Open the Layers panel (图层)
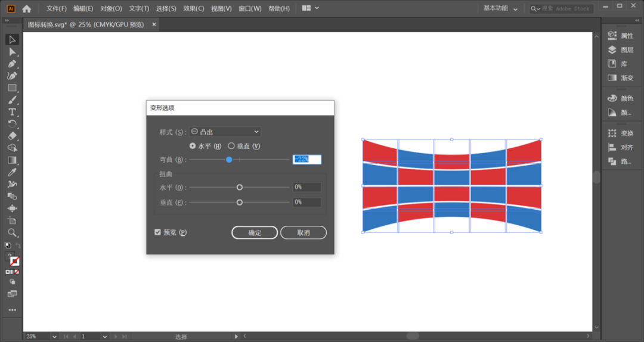 point(621,49)
